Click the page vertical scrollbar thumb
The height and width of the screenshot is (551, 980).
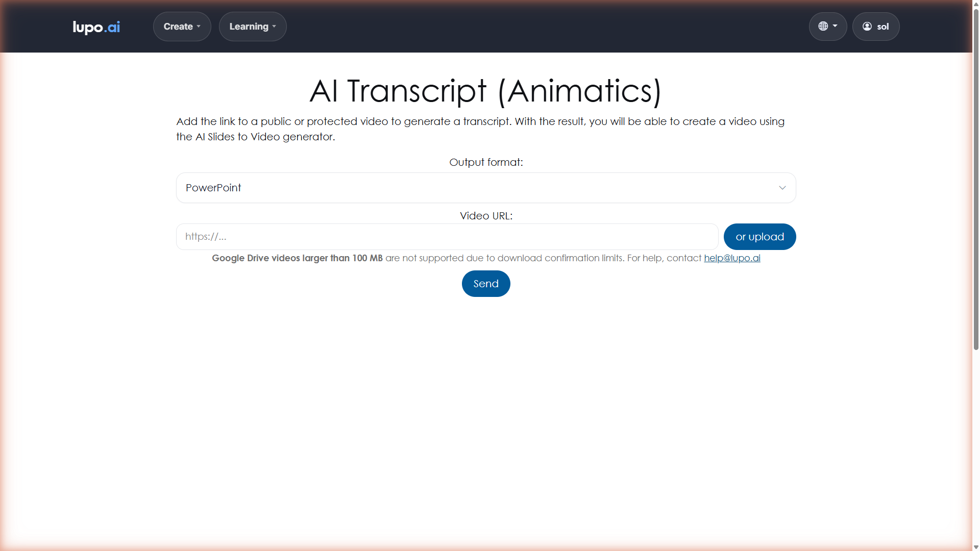click(x=976, y=179)
